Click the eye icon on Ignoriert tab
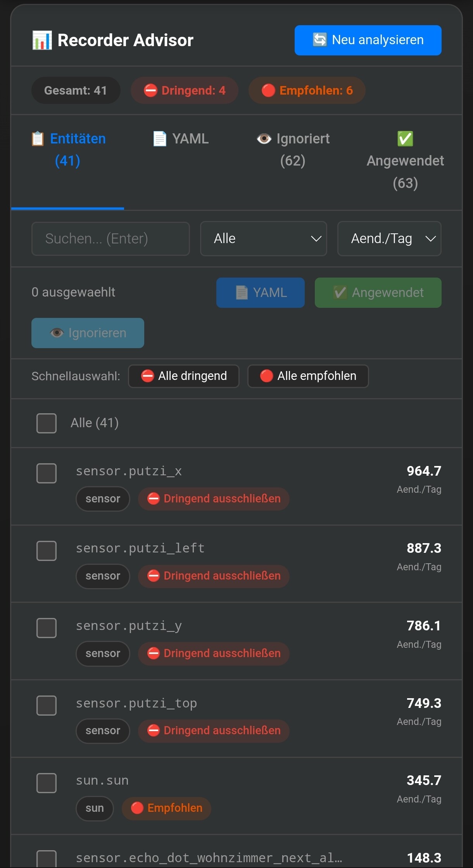Viewport: 473px width, 868px height. pos(264,139)
